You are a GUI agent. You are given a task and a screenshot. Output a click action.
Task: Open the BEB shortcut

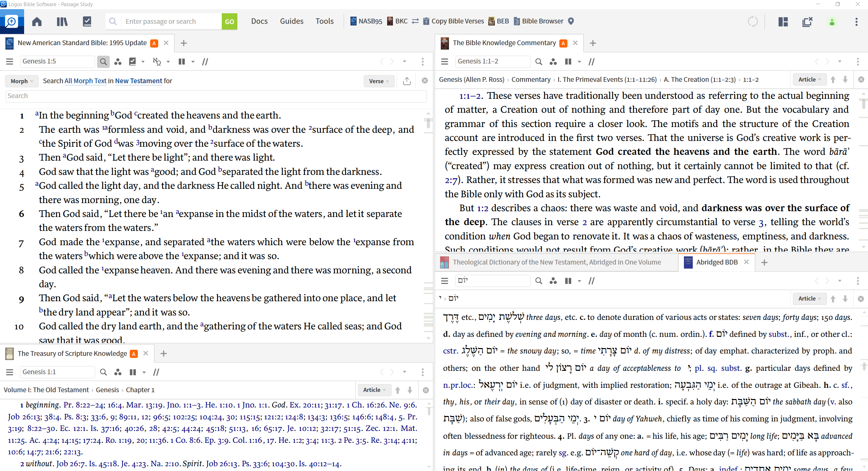(x=499, y=21)
